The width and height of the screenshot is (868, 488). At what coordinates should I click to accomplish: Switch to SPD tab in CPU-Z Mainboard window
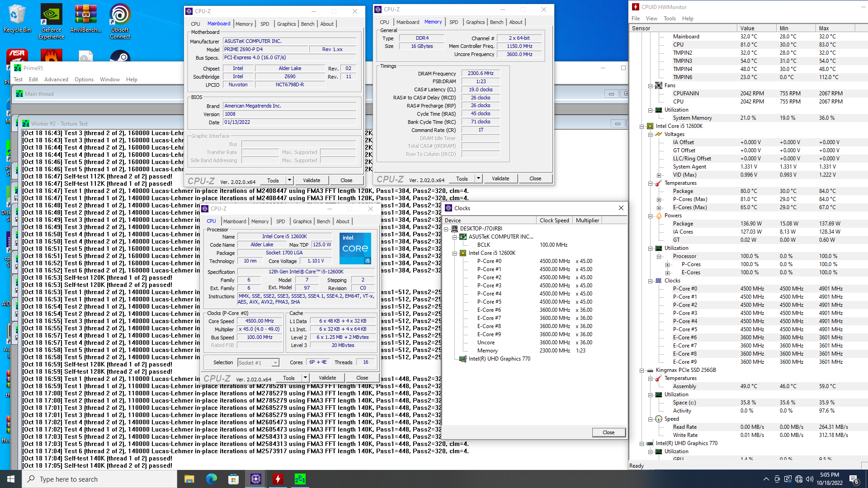tap(265, 24)
